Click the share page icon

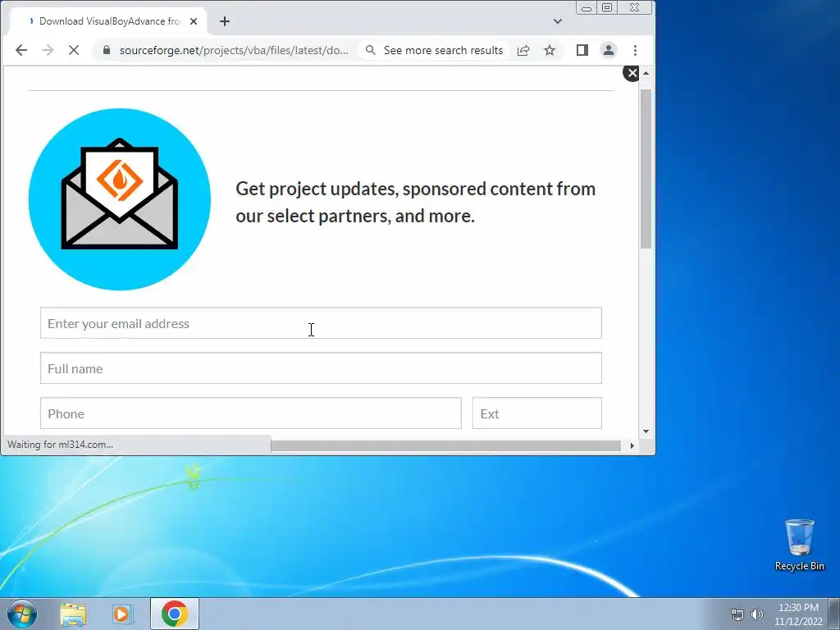coord(523,50)
